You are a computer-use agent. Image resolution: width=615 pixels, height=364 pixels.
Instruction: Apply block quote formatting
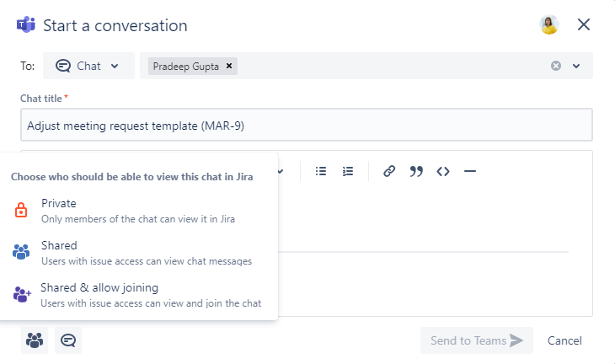pos(416,171)
